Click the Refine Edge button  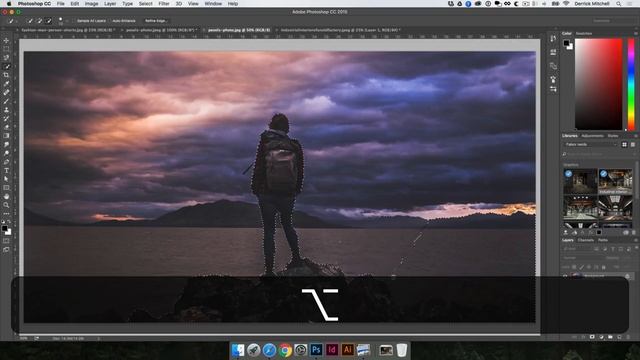click(x=156, y=20)
